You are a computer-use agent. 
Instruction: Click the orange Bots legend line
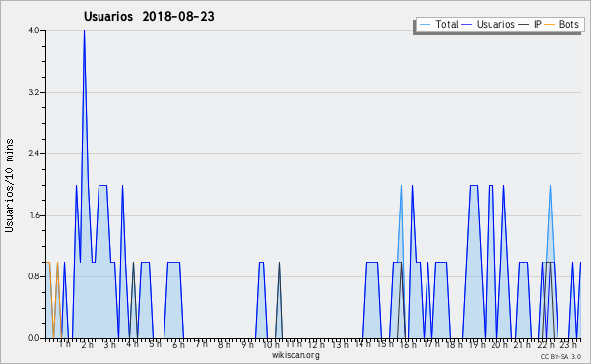[550, 25]
